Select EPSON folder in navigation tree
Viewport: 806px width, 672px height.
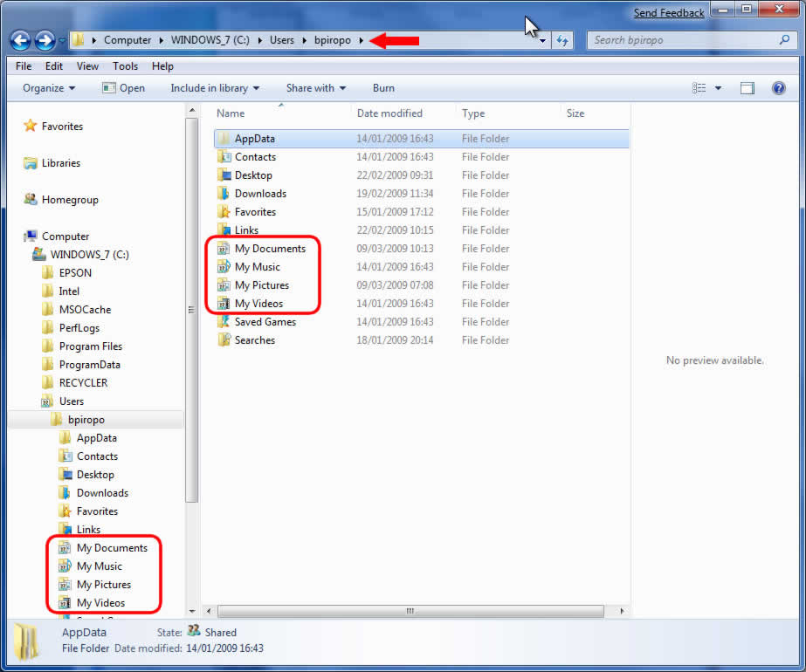pos(75,273)
